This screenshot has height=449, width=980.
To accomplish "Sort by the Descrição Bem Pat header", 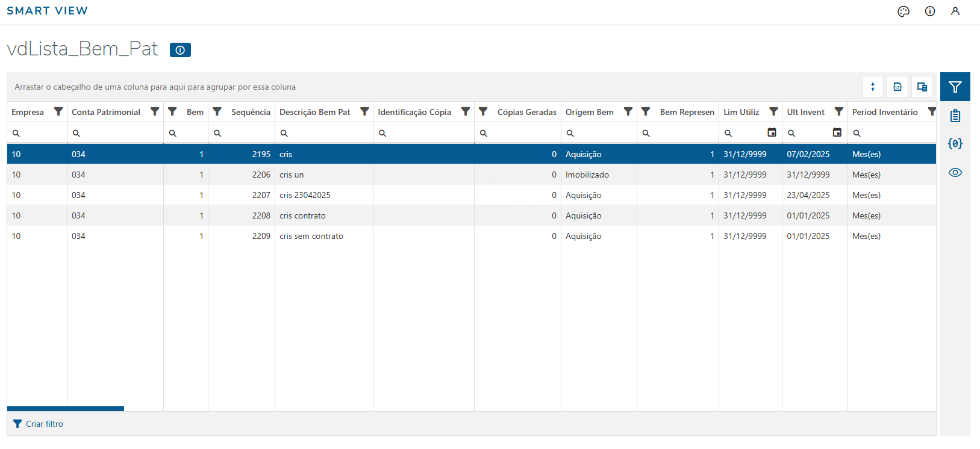I will click(315, 112).
